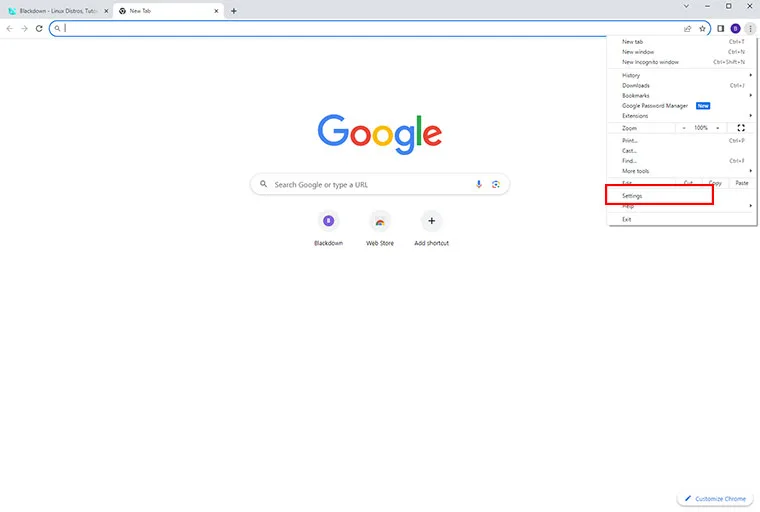Open the side panel icon

[x=720, y=28]
